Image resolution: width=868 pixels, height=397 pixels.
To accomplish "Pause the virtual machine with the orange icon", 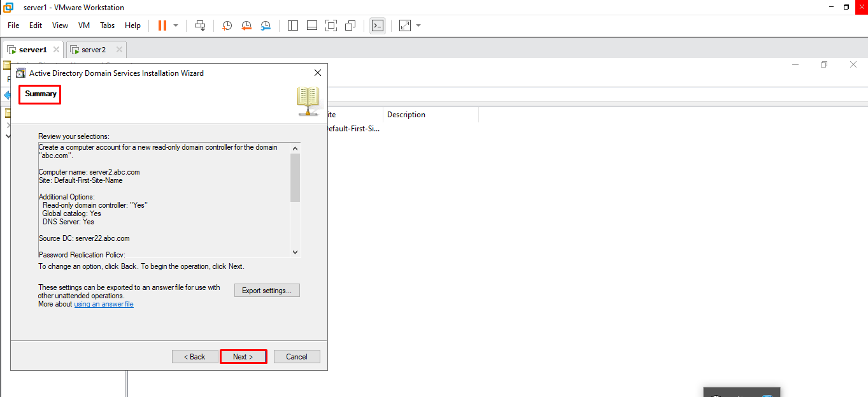I will coord(162,25).
